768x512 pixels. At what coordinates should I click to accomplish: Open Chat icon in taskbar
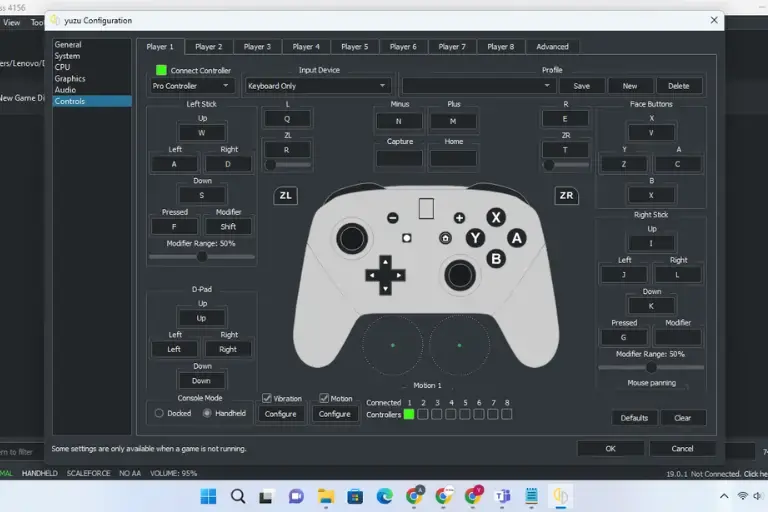(x=296, y=496)
